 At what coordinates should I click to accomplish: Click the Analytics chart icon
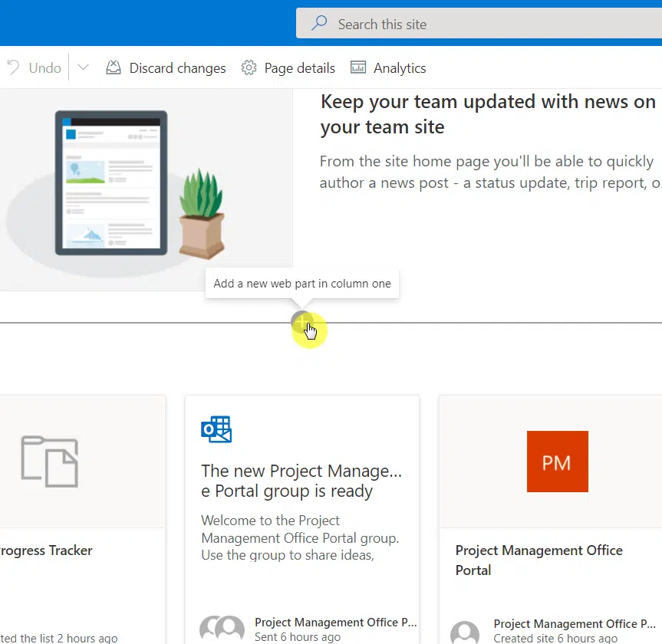tap(358, 67)
